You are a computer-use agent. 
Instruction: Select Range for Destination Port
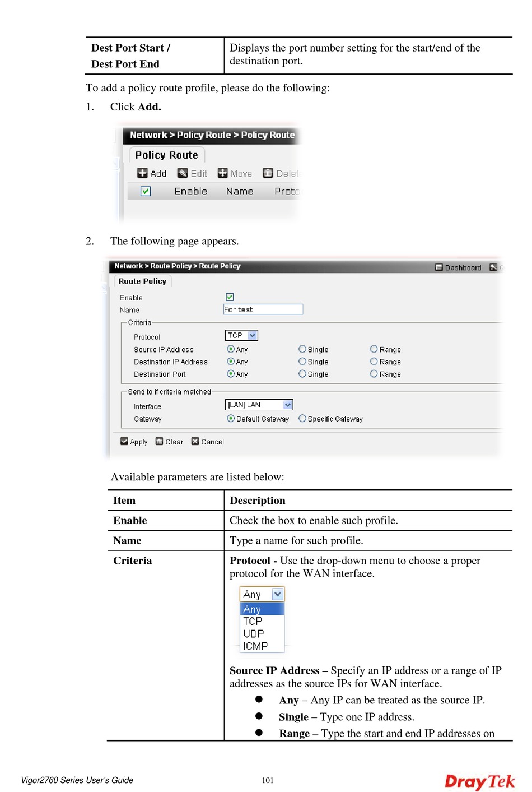point(374,374)
